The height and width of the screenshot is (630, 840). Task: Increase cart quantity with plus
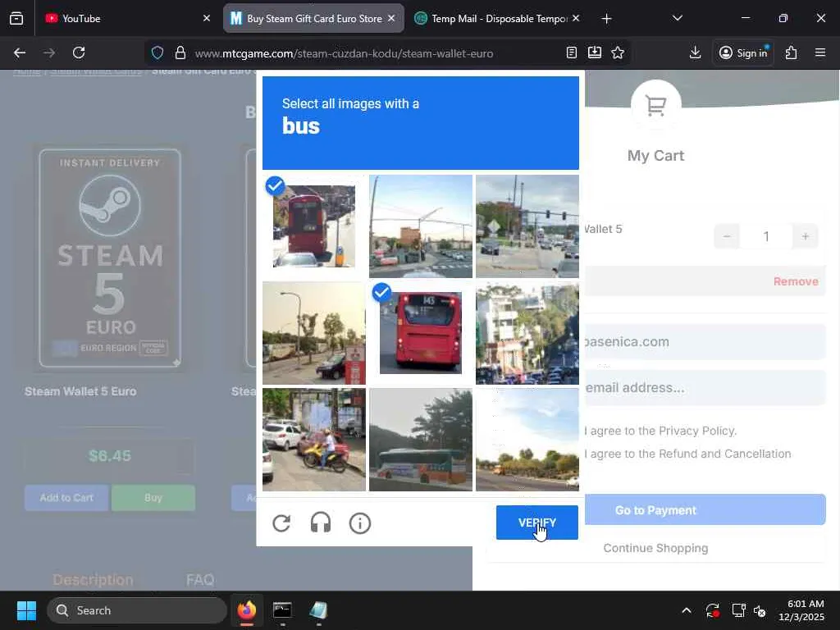click(x=806, y=236)
